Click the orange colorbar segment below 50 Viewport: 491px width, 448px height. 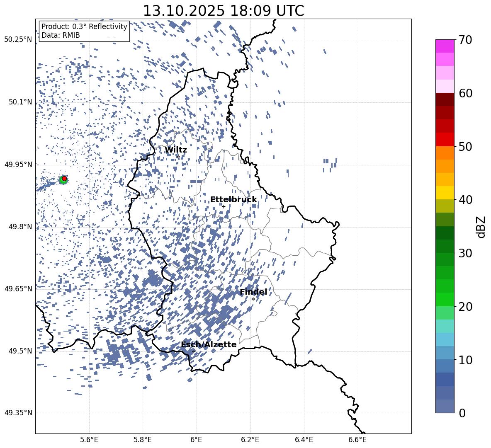[x=445, y=153]
